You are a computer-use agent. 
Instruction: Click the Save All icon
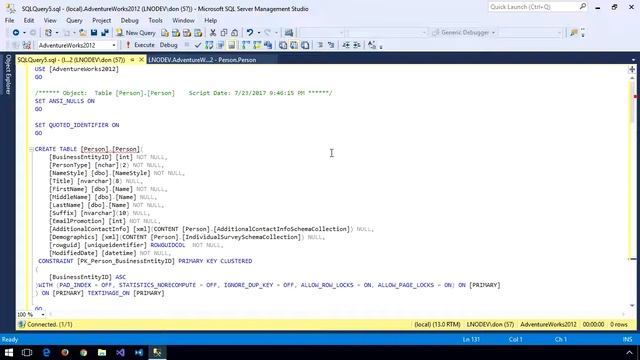tap(105, 33)
